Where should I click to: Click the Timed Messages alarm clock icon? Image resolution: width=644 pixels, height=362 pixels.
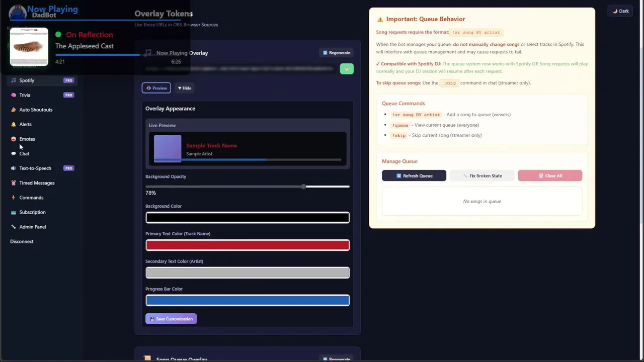14,183
